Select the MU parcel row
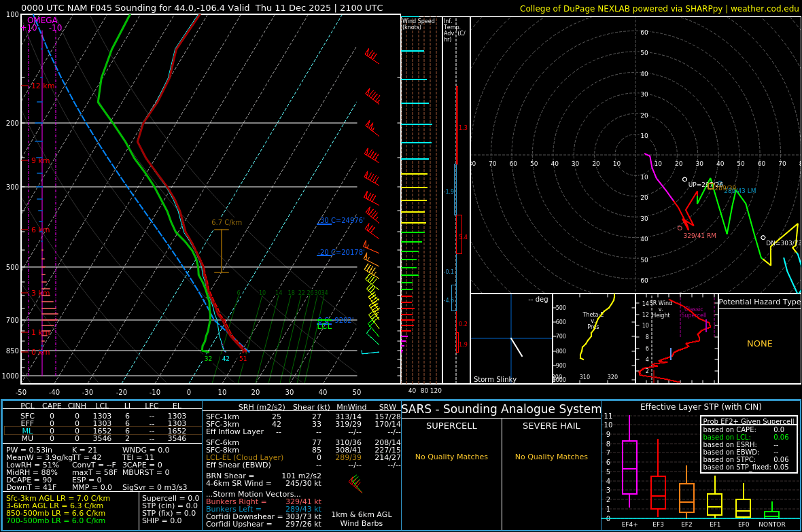The image size is (802, 532). tap(103, 438)
